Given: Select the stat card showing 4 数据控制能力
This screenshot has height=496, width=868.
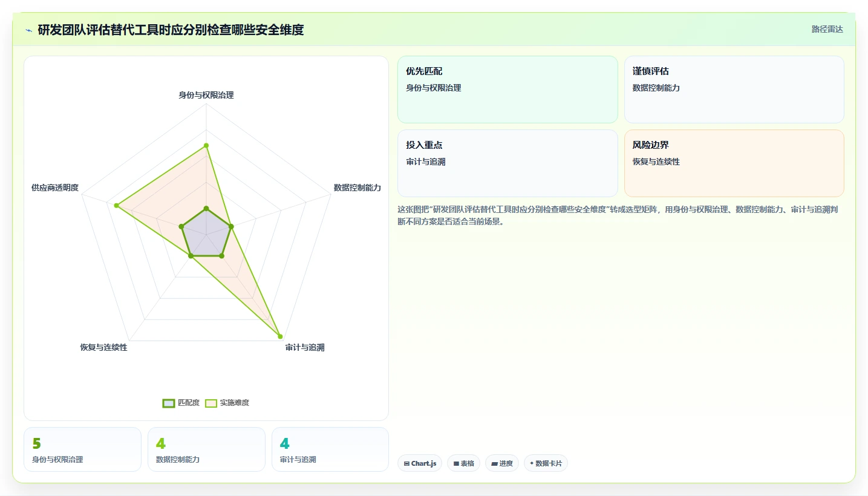Looking at the screenshot, I should click(x=206, y=449).
